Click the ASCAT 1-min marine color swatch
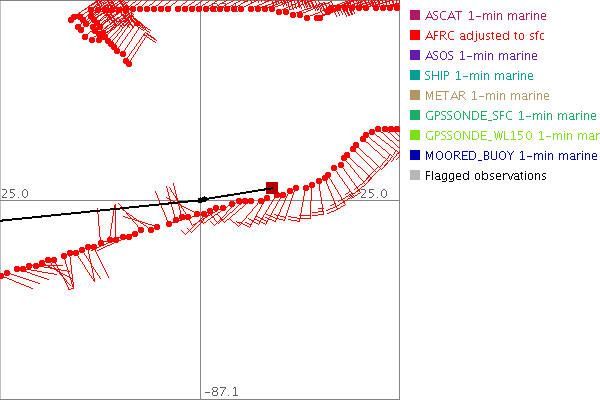The height and width of the screenshot is (400, 600). click(x=415, y=16)
